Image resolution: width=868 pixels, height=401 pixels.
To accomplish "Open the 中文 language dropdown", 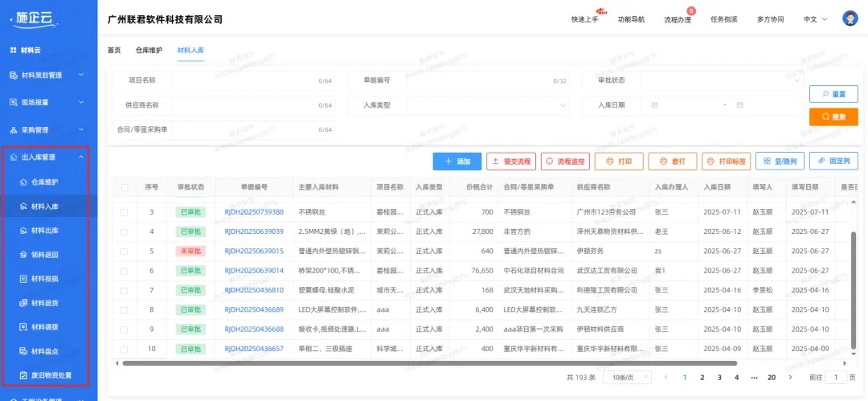I will click(816, 19).
